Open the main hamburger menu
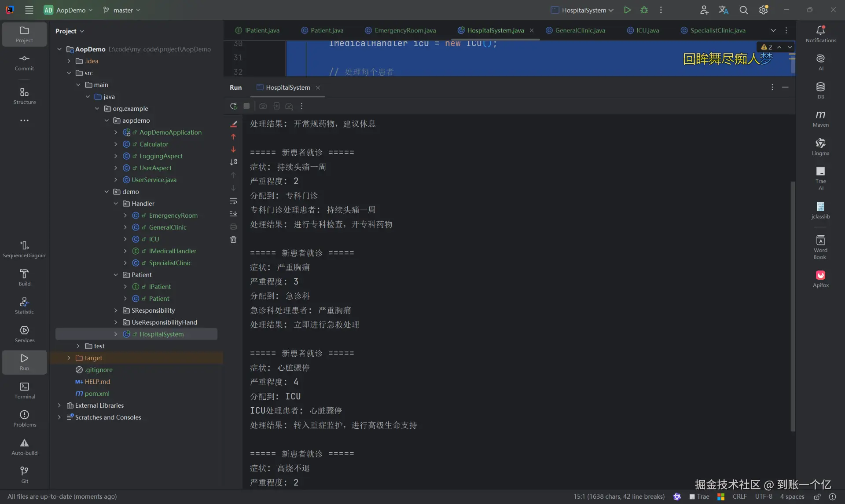Image resolution: width=845 pixels, height=504 pixels. (29, 10)
